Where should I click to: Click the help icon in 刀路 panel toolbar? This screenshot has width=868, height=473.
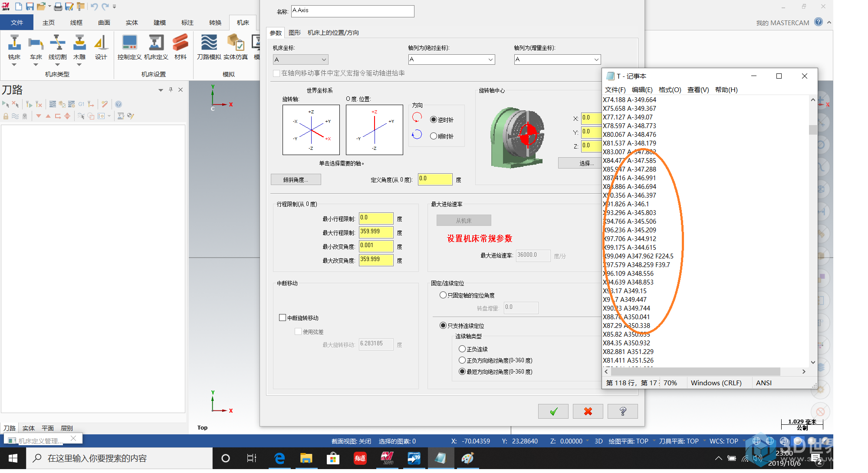[x=118, y=104]
